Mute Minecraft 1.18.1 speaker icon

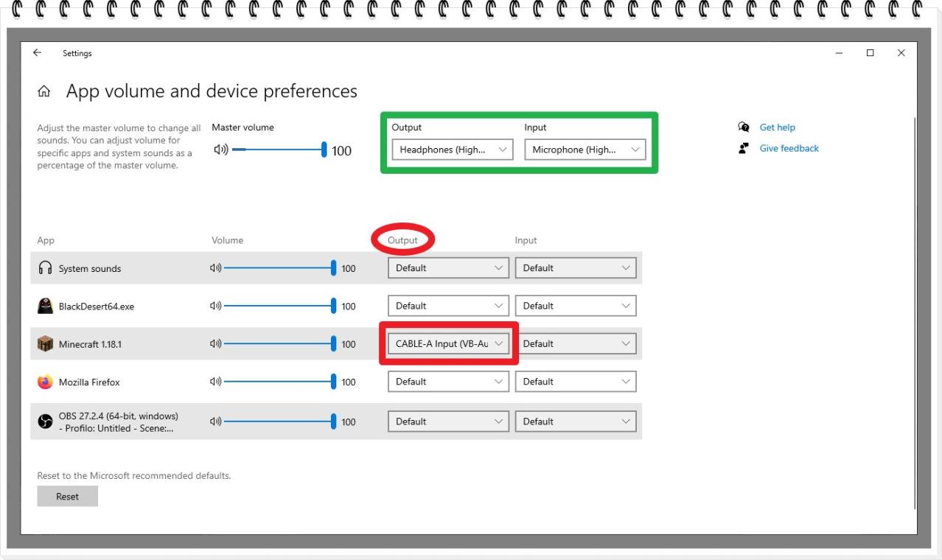point(216,344)
